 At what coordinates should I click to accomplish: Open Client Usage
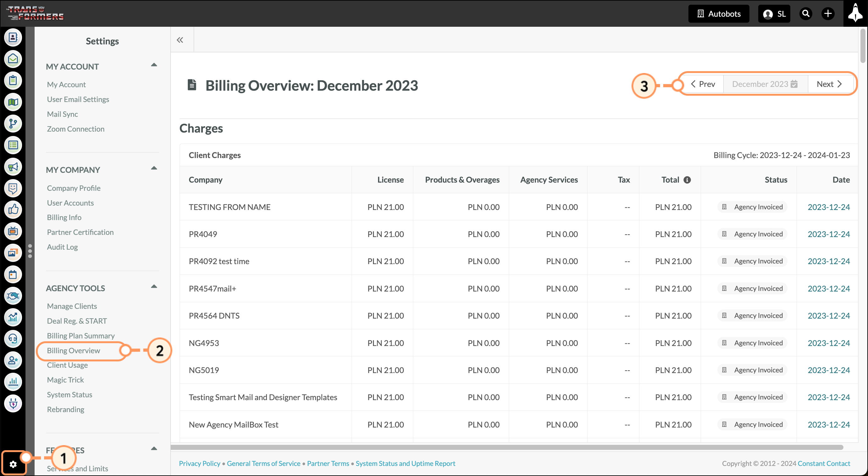(x=67, y=365)
